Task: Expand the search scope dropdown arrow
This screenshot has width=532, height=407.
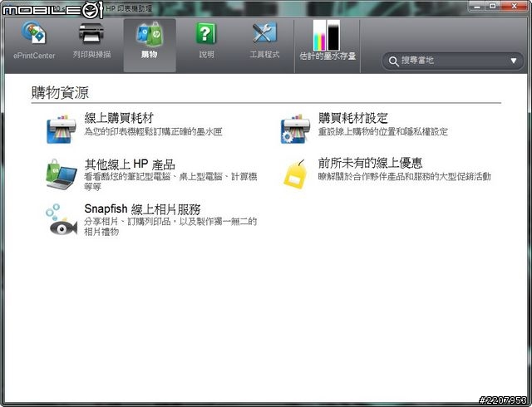Action: (514, 61)
